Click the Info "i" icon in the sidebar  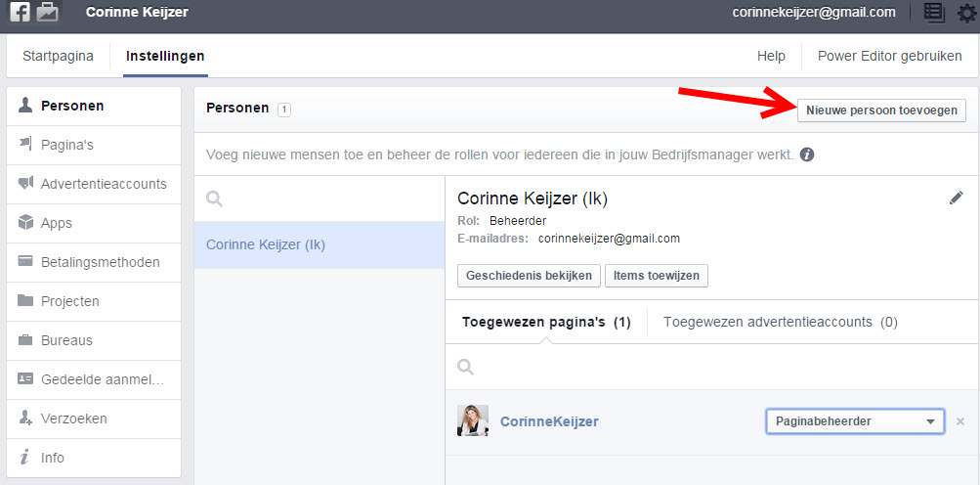[25, 457]
